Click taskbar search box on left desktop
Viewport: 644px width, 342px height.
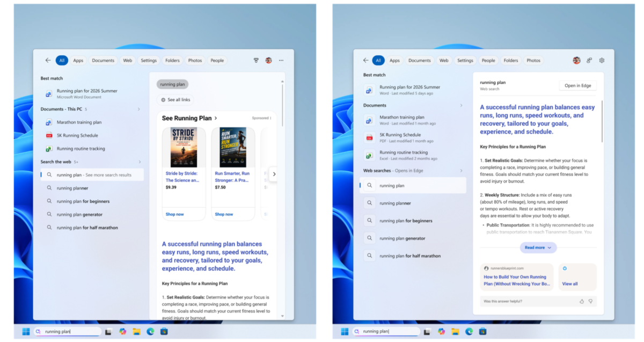point(68,331)
